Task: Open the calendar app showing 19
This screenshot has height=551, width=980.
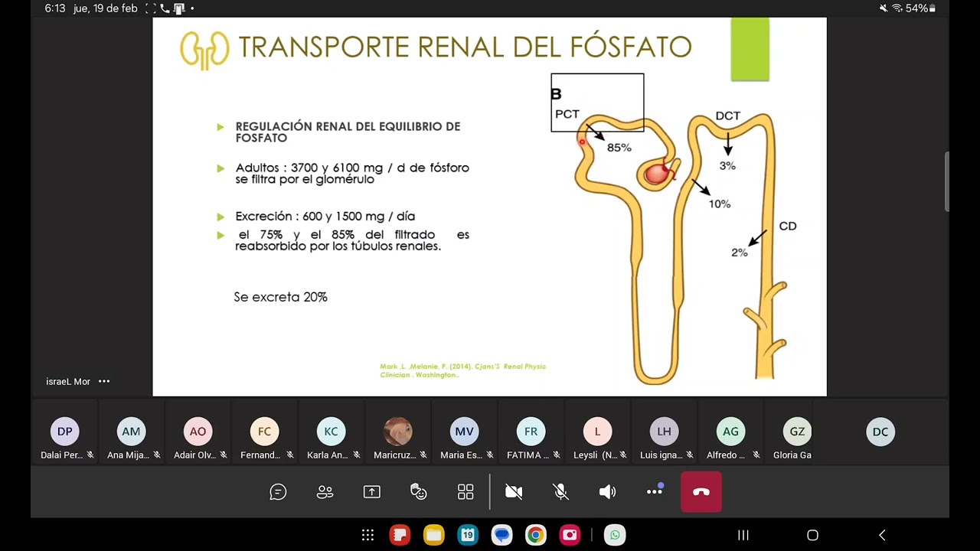Action: click(x=468, y=535)
